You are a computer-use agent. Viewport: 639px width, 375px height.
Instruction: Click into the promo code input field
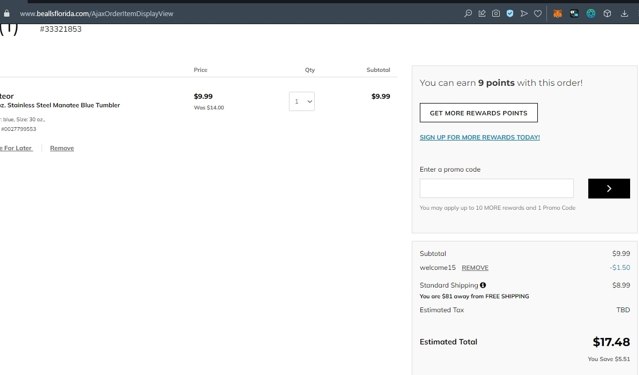[496, 188]
